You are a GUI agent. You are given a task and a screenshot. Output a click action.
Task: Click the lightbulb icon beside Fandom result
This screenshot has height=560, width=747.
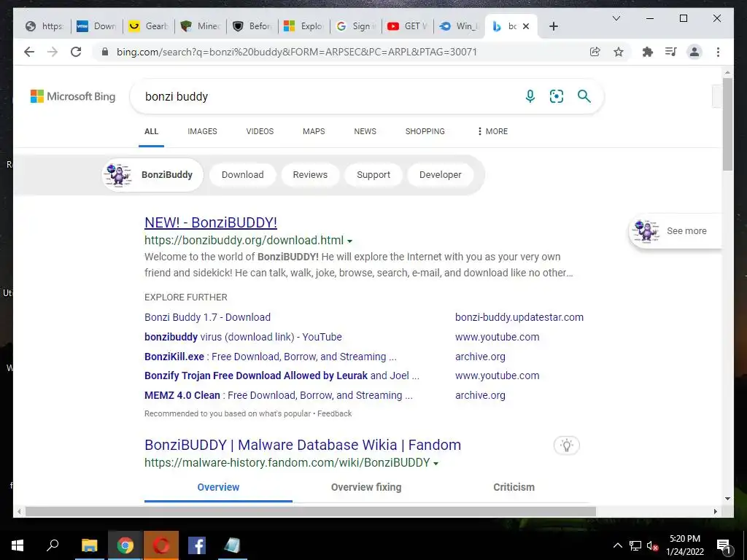[x=566, y=446]
